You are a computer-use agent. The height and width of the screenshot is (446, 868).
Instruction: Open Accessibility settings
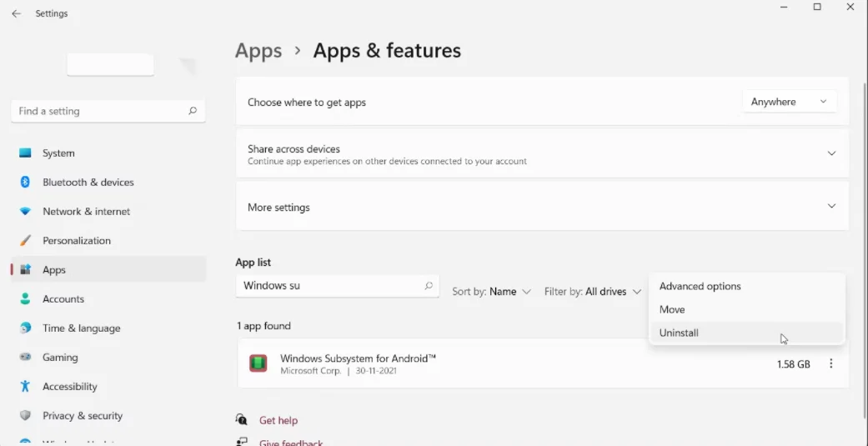(108, 387)
